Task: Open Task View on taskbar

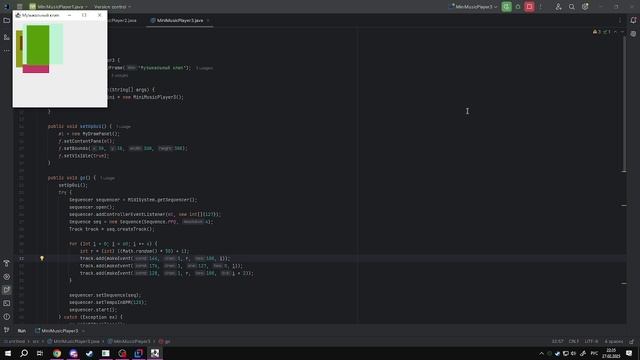Action: (x=40, y=353)
